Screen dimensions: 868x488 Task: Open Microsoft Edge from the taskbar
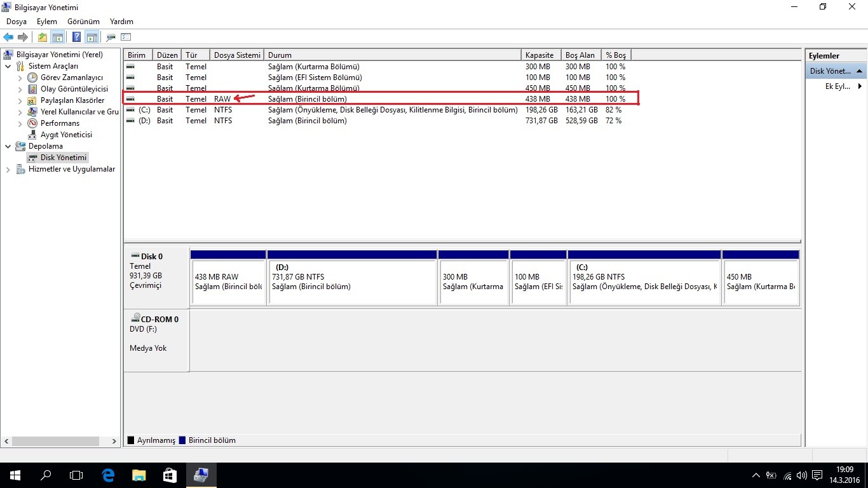[108, 475]
